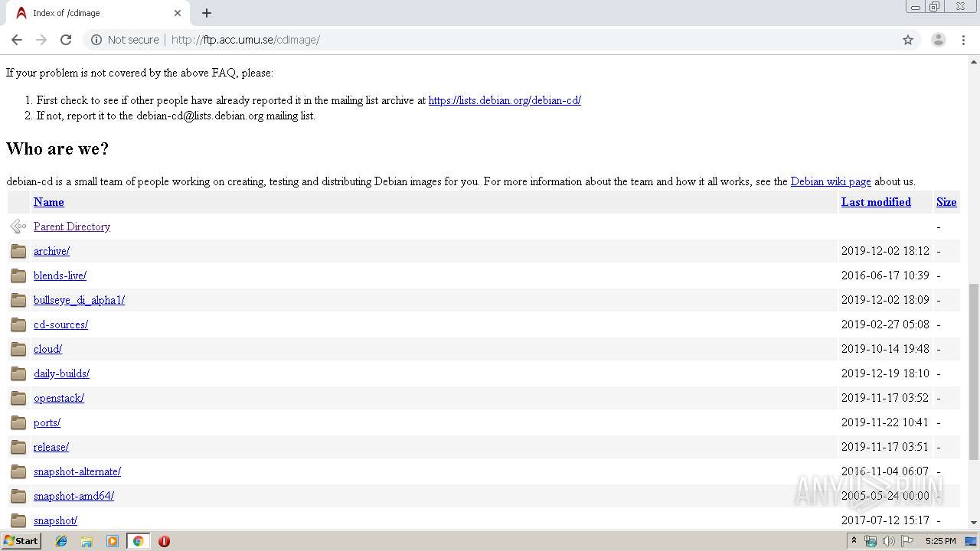Open the lists.debian.org/debian-cd archive link
The height and width of the screenshot is (551, 980).
(505, 100)
